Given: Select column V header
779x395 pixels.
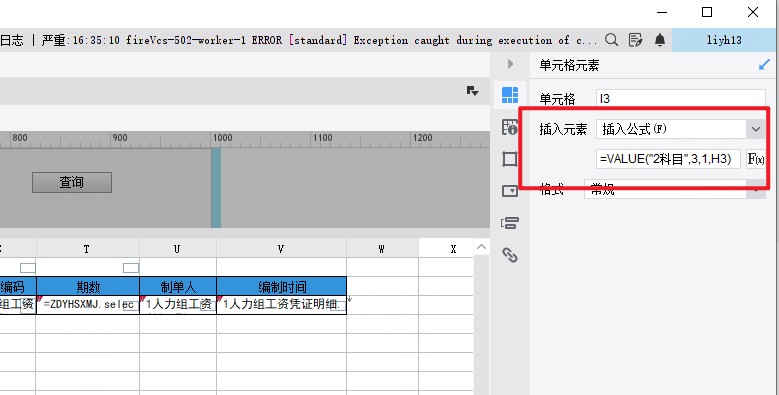Looking at the screenshot, I should 281,248.
